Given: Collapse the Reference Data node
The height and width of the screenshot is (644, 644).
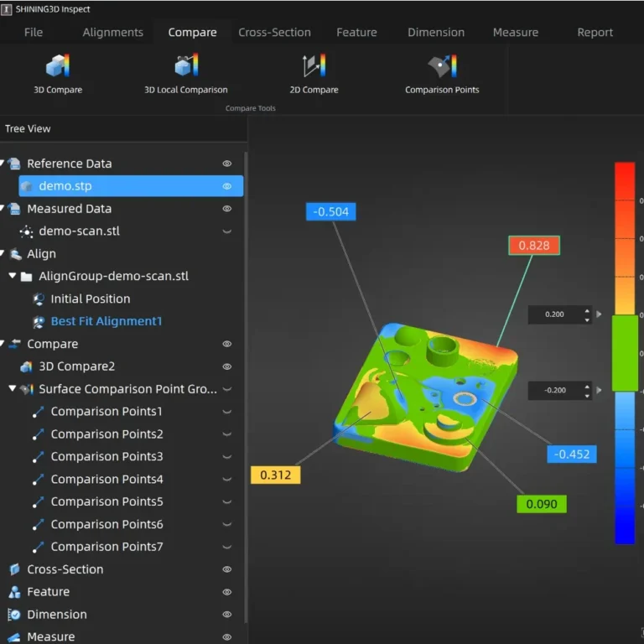Looking at the screenshot, I should (x=2, y=163).
